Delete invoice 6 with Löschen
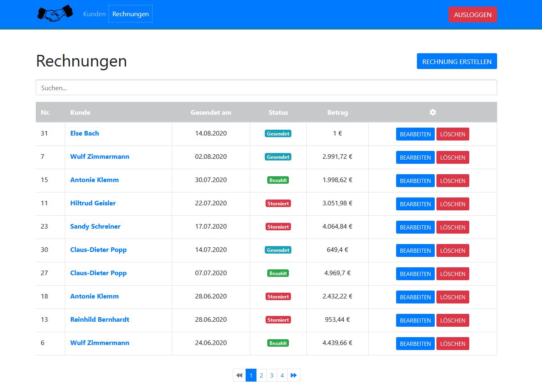 pyautogui.click(x=453, y=344)
